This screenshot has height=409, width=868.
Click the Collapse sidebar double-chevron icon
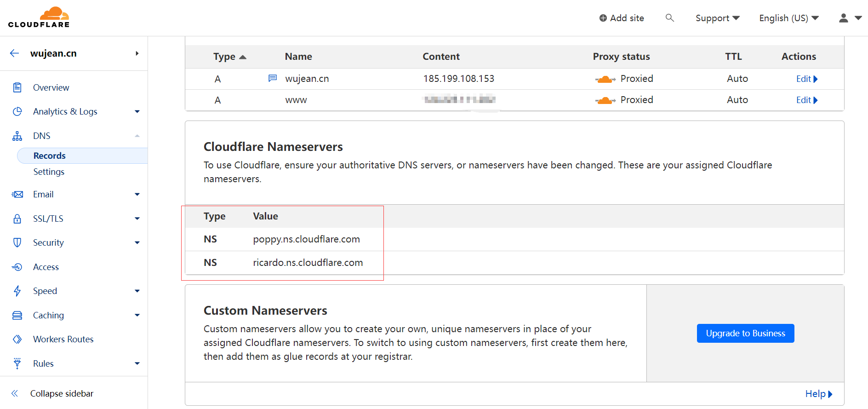coord(15,393)
